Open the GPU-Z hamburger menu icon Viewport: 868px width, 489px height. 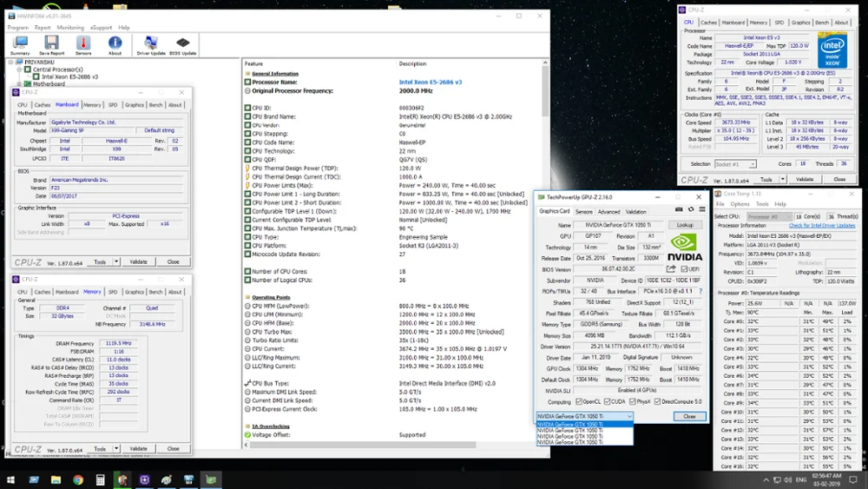tap(700, 209)
